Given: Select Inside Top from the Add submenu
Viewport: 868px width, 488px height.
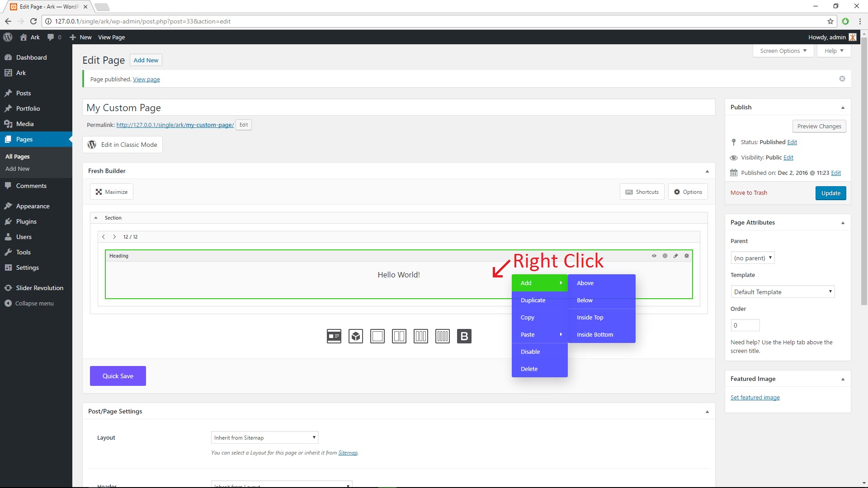Looking at the screenshot, I should click(590, 317).
